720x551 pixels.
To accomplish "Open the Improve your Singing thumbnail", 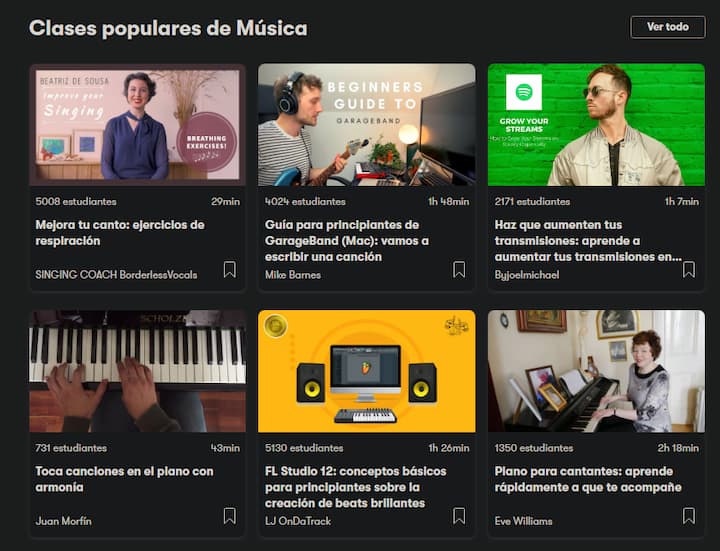I will click(x=137, y=125).
